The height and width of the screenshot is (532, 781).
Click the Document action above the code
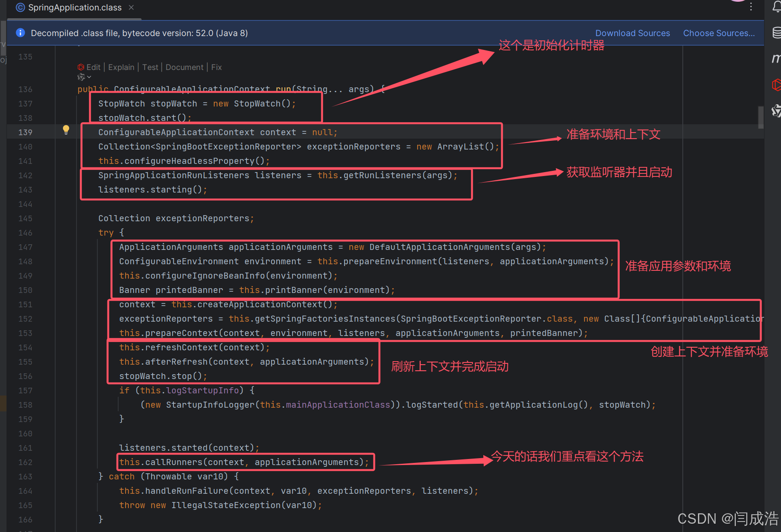point(184,67)
